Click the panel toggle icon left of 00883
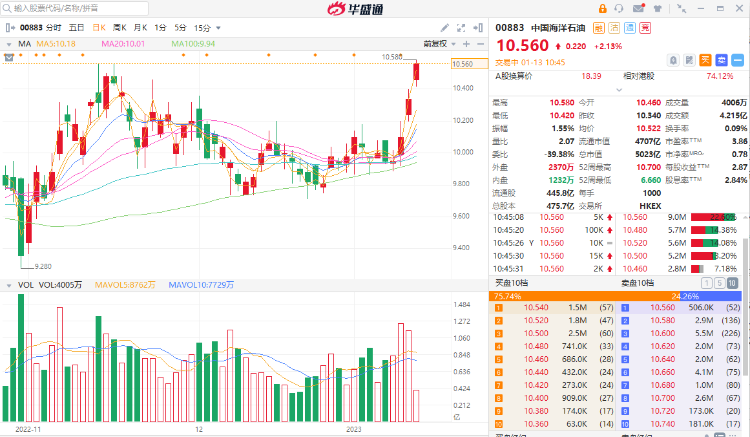The width and height of the screenshot is (750, 437). coord(10,28)
